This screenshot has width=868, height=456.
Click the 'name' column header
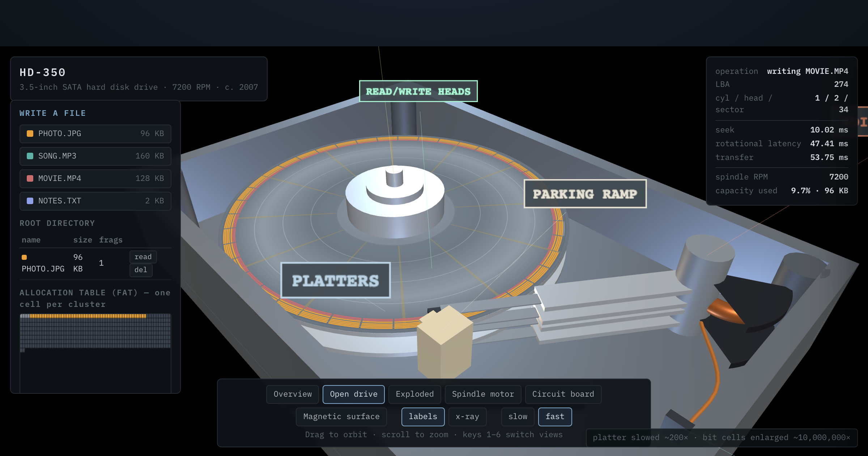tap(31, 240)
